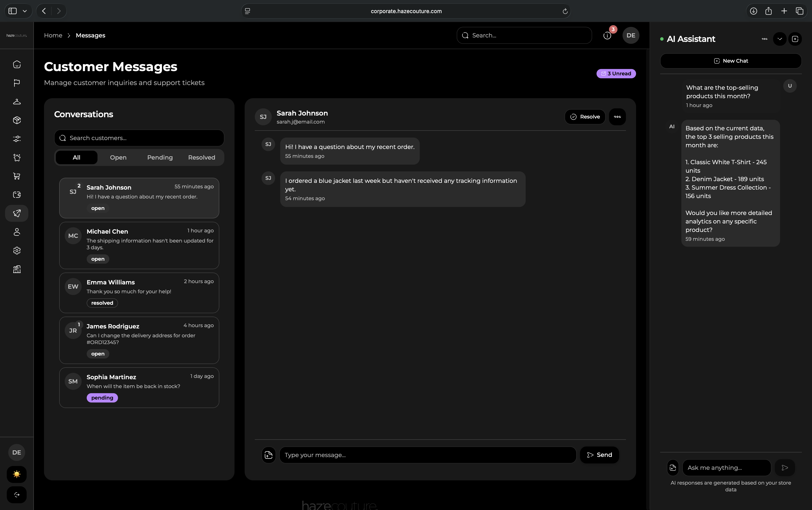
Task: Open the star reviews icon
Action: pos(16,157)
